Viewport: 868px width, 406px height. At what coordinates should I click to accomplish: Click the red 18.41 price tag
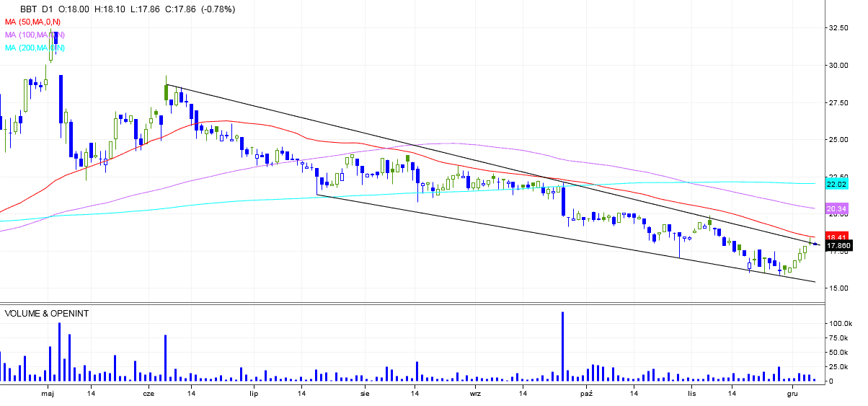click(836, 237)
